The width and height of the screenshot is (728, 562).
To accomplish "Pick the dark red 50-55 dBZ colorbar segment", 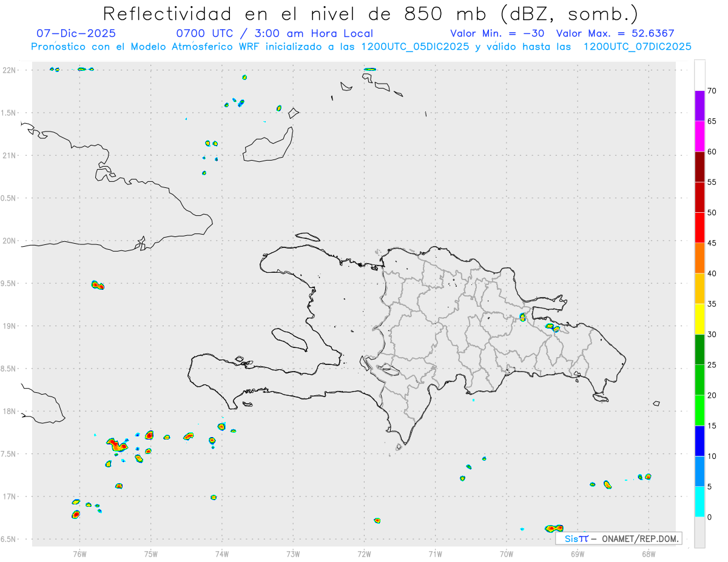I will (699, 197).
